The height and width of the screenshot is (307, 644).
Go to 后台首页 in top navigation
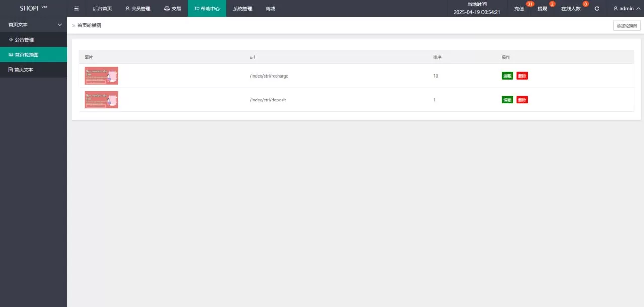(x=102, y=9)
